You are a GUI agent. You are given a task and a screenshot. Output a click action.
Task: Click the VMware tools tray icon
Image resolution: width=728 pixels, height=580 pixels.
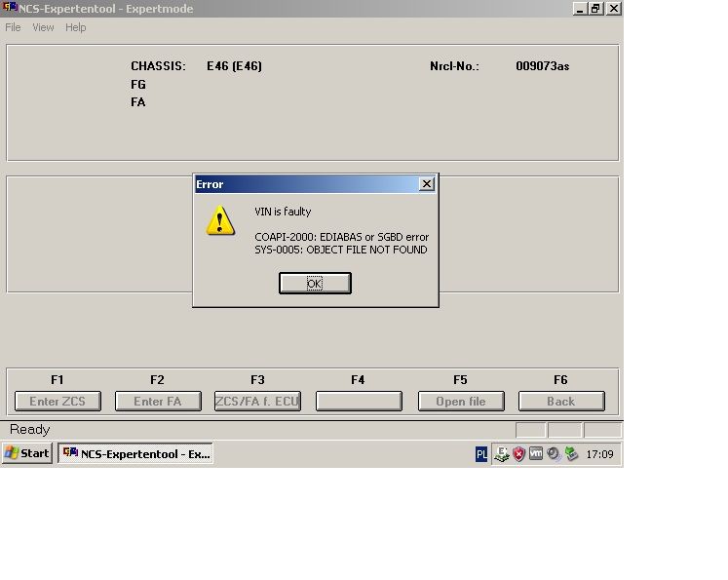536,453
